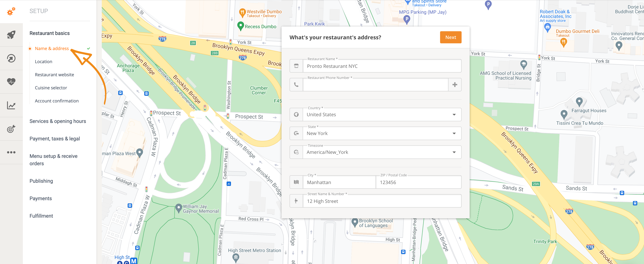Click into ZIP / Postal Code field

[x=419, y=182]
